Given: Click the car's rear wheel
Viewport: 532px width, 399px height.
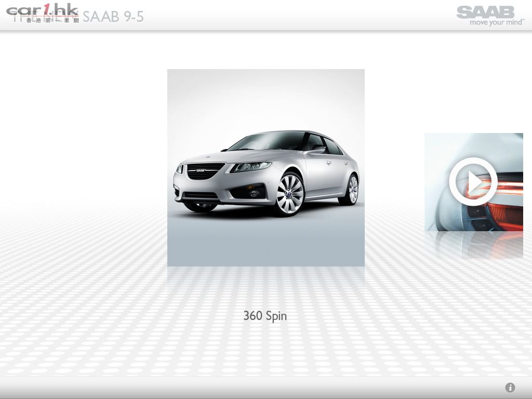Looking at the screenshot, I should click(353, 189).
